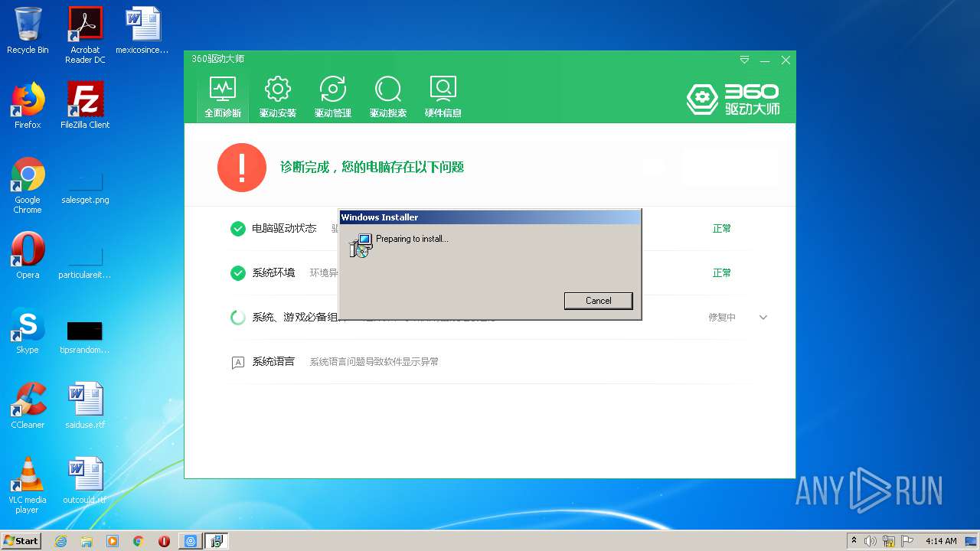Viewport: 980px width, 551px height.
Task: Open media player in taskbar
Action: click(113, 541)
